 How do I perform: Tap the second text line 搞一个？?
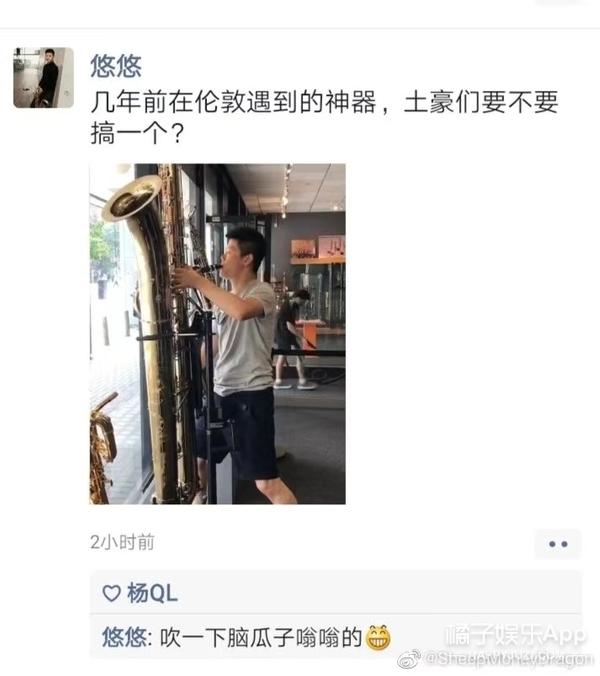tap(138, 134)
